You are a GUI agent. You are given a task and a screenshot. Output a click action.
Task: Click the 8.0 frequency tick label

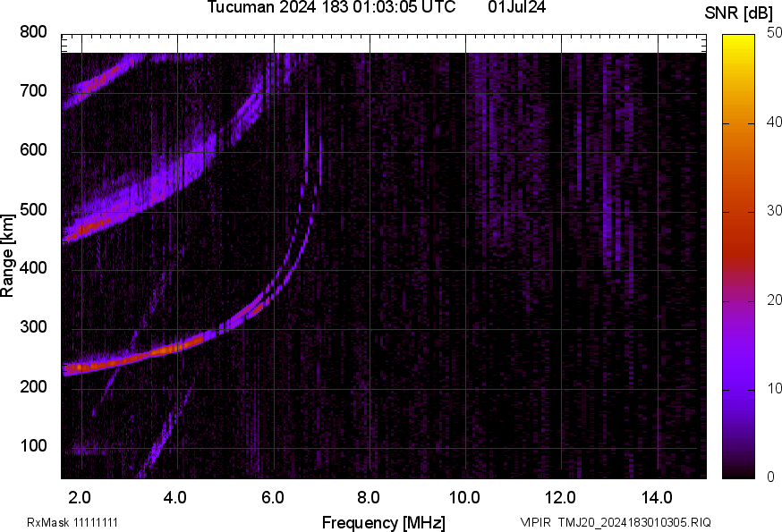(368, 498)
